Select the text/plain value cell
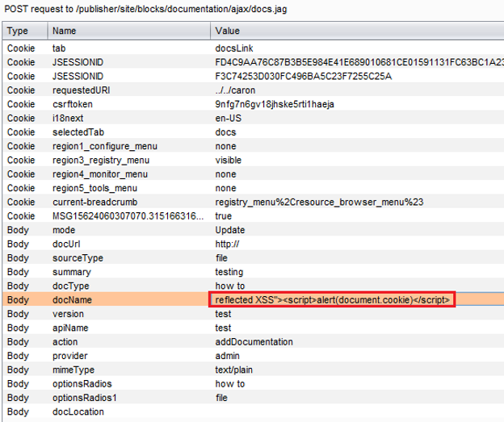The height and width of the screenshot is (422, 504). coord(233,370)
